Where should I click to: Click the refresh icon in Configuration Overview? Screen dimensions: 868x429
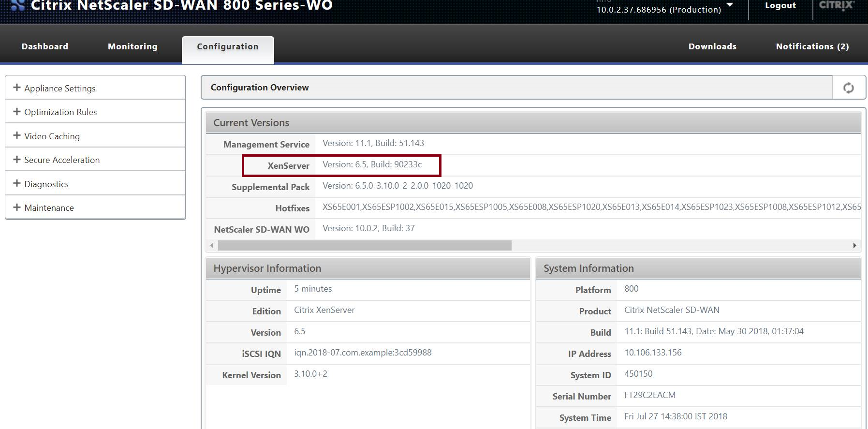pyautogui.click(x=848, y=88)
